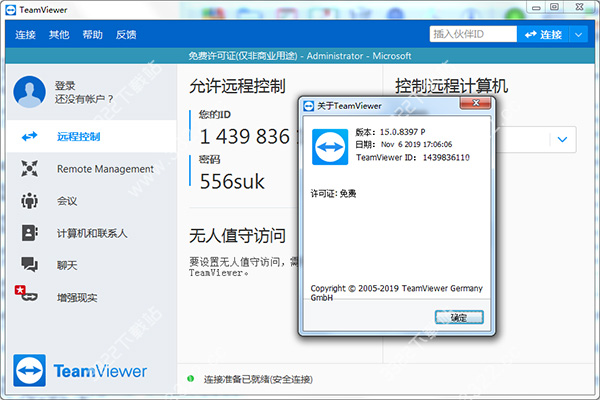The height and width of the screenshot is (400, 600).
Task: Expand the dropdown arrow beside 连接 button
Action: click(x=579, y=34)
